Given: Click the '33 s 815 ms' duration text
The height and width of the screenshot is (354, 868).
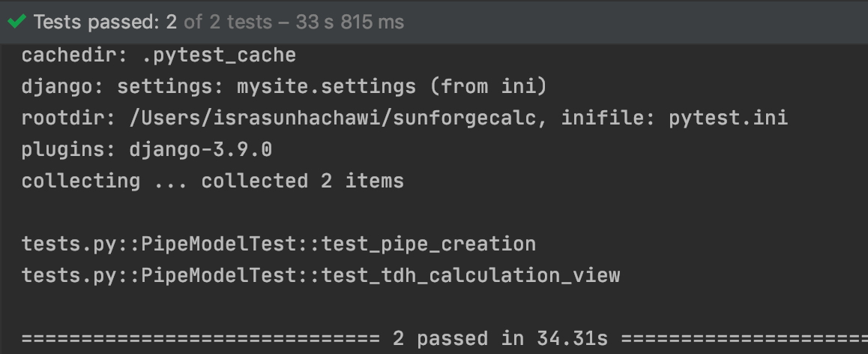Looking at the screenshot, I should (x=350, y=22).
